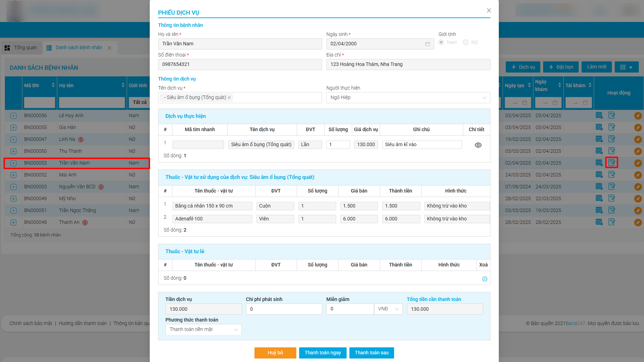This screenshot has height=362, width=644.
Task: Open the Chính sách bảo mật link
Action: click(31, 324)
